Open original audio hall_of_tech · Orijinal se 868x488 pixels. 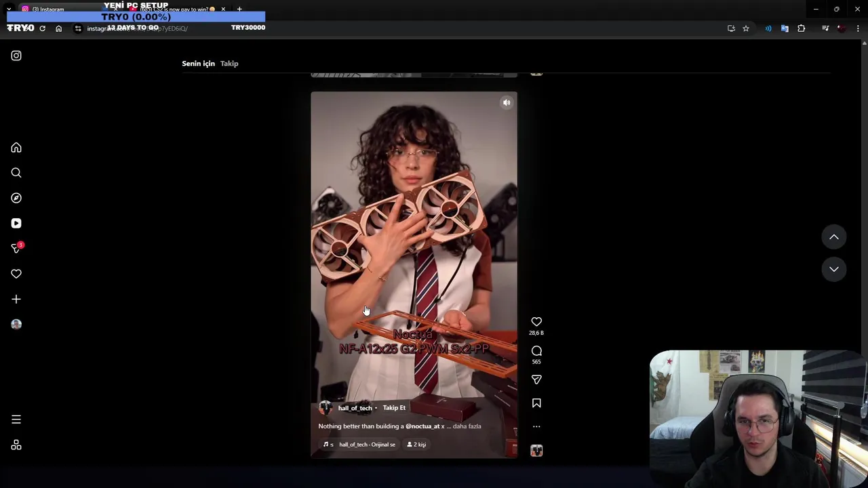[x=359, y=445]
